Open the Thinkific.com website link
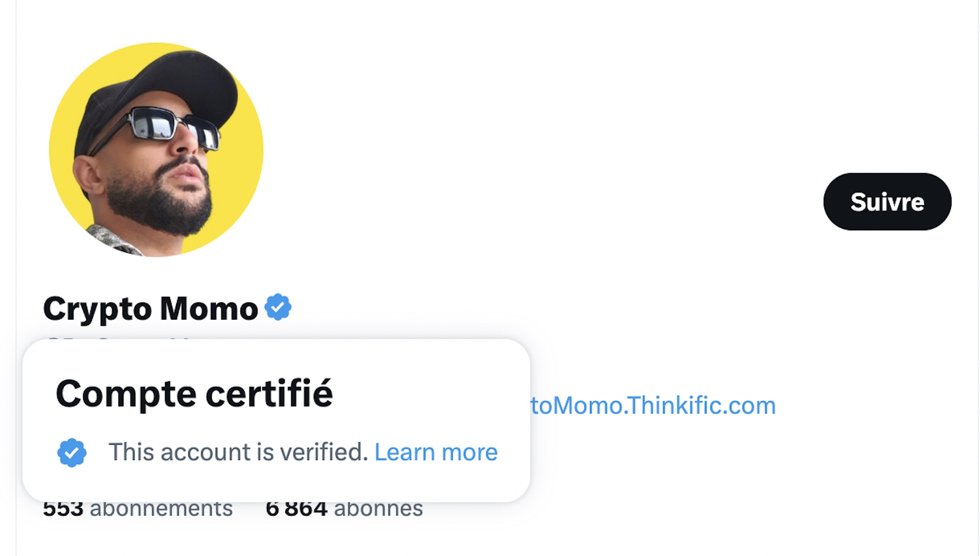980x556 pixels. click(652, 406)
